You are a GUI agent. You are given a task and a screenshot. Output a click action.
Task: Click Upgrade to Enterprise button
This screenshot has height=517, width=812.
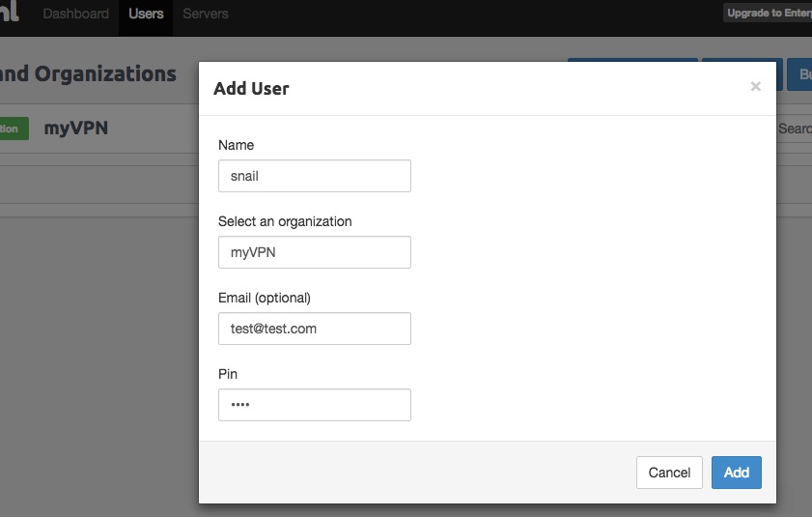(768, 13)
